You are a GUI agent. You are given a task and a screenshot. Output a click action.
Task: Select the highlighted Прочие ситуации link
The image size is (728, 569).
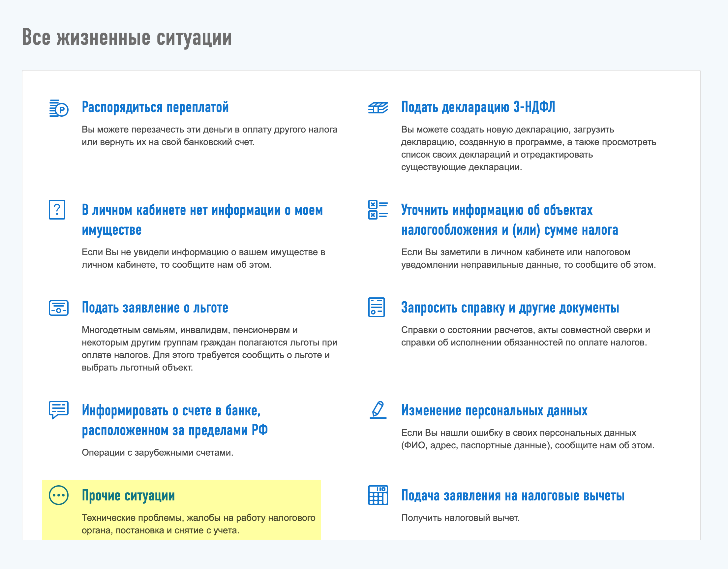(128, 496)
